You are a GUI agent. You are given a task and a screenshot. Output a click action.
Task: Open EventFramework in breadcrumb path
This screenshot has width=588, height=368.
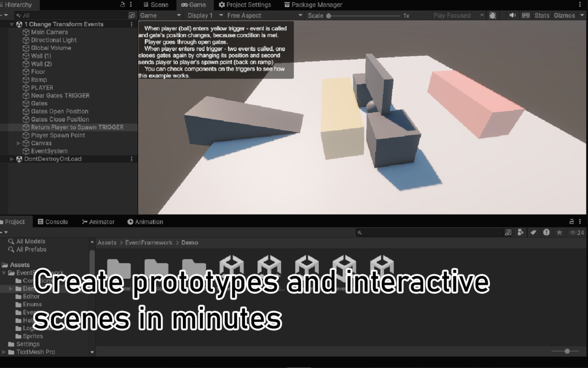149,242
